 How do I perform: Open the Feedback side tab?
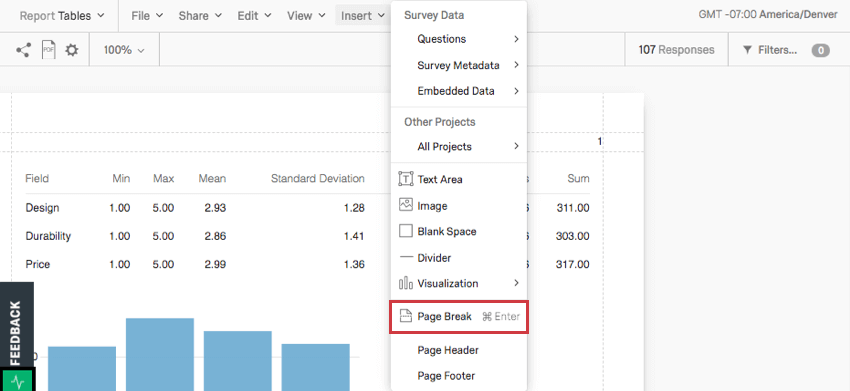click(17, 333)
